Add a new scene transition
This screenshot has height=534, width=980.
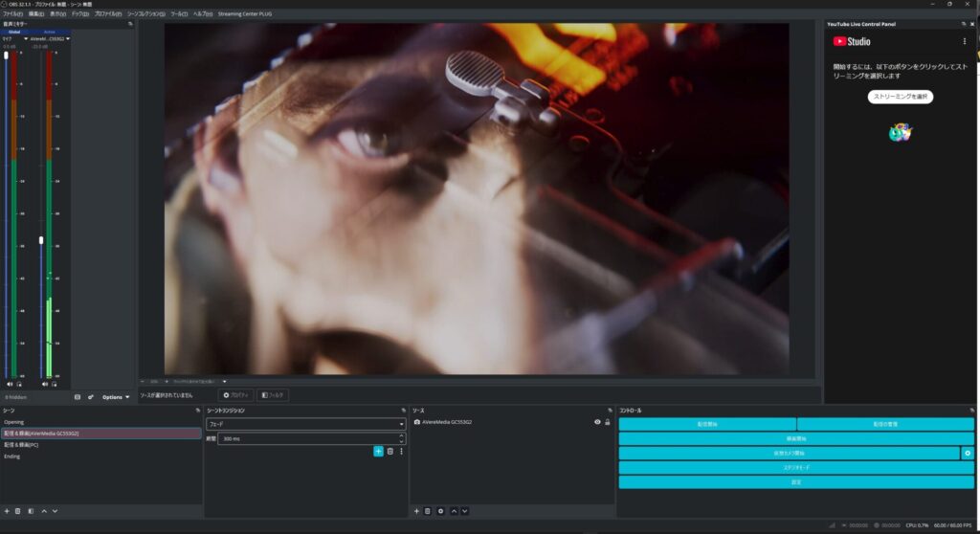pos(378,451)
